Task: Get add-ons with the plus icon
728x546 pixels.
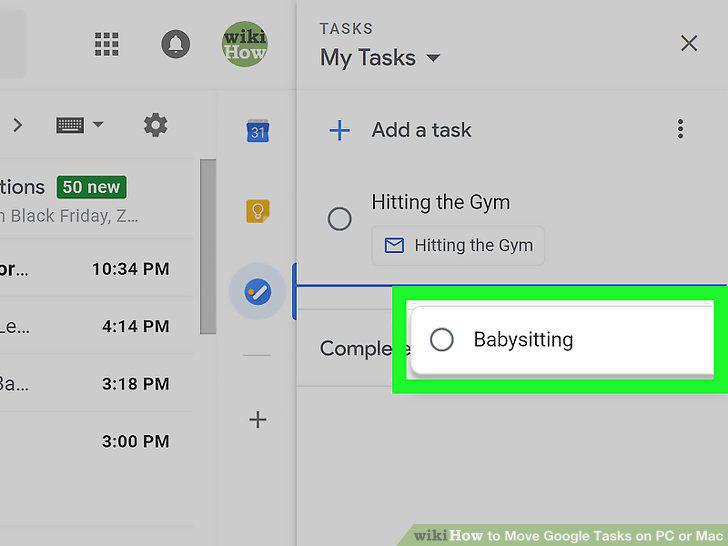Action: [x=258, y=420]
